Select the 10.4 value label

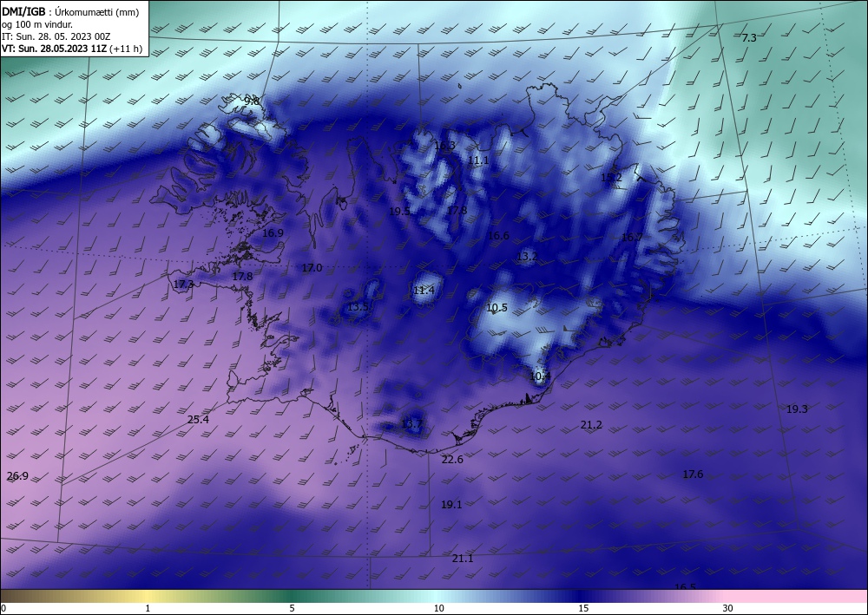point(540,376)
